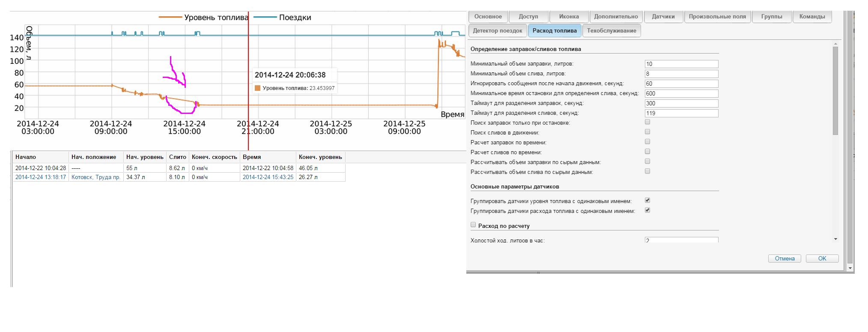Open the Основное tab
868x332 pixels.
click(488, 17)
